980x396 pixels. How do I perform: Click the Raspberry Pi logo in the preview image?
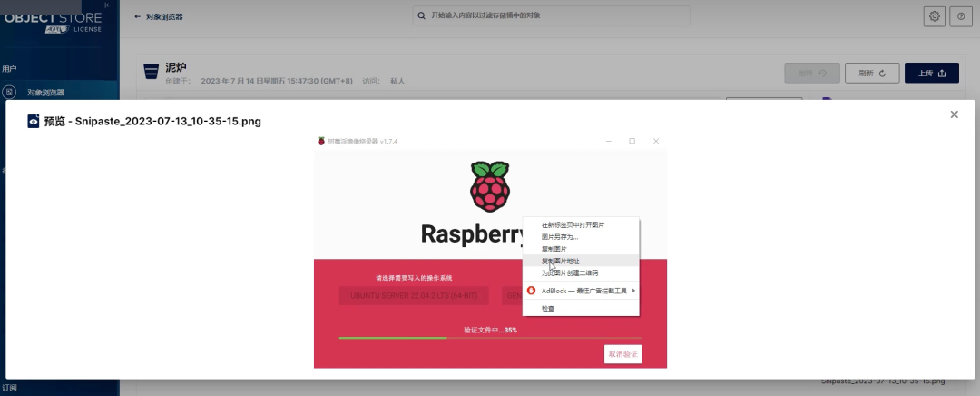click(x=490, y=186)
